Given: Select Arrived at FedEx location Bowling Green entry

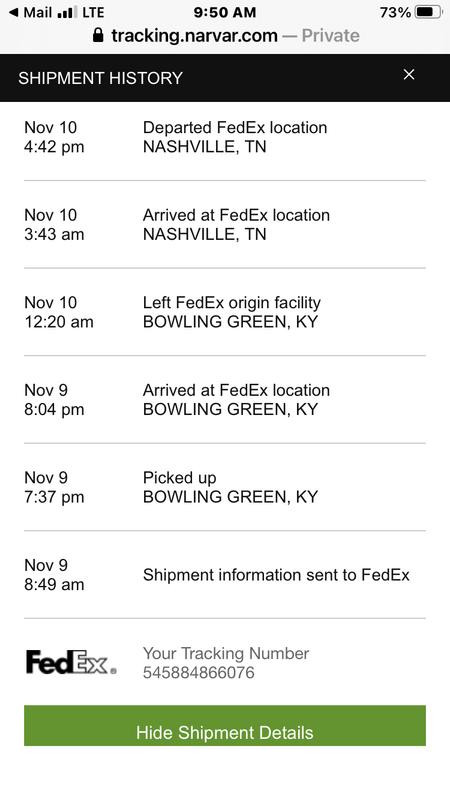Looking at the screenshot, I should [x=224, y=399].
